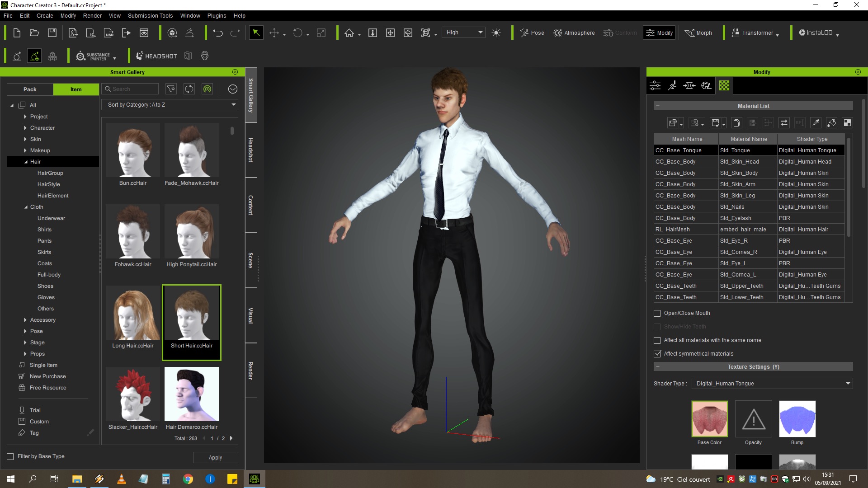Toggle the sun light icon
The height and width of the screenshot is (488, 868).
click(x=496, y=33)
